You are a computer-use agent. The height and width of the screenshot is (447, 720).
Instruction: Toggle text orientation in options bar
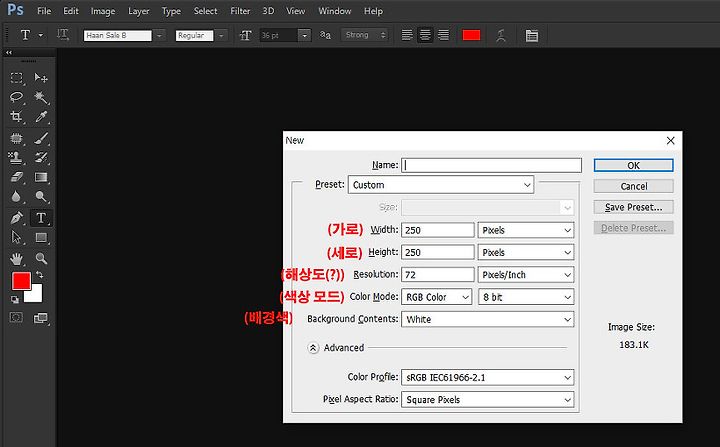tap(63, 35)
